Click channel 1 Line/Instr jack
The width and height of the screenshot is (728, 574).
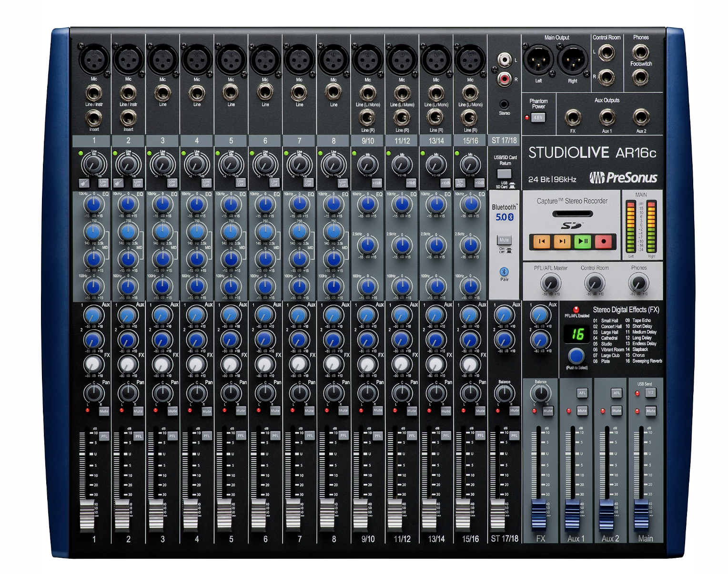click(94, 93)
